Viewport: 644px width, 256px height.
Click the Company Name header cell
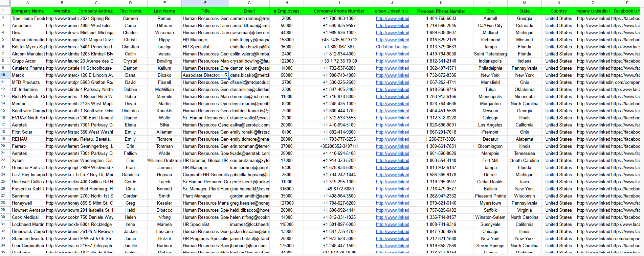pos(28,11)
